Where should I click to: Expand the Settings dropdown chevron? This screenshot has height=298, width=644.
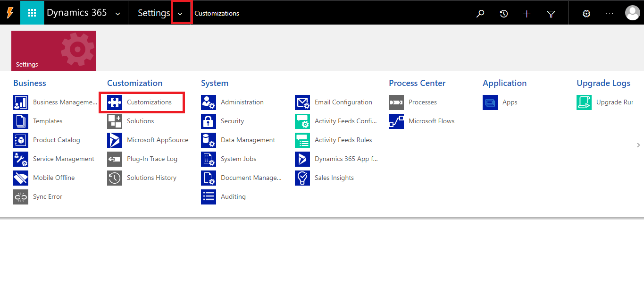180,14
